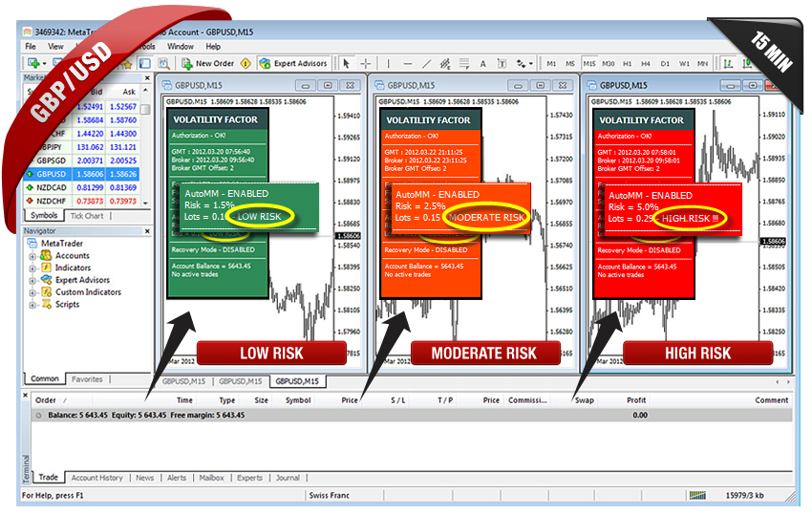Click the Profit column header
The image size is (812, 515).
pos(636,400)
